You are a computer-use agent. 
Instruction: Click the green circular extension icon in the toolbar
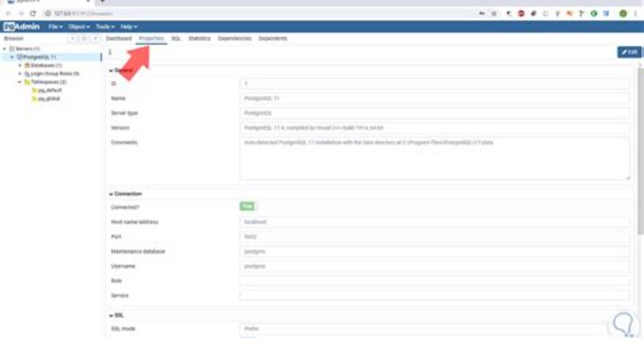click(594, 13)
